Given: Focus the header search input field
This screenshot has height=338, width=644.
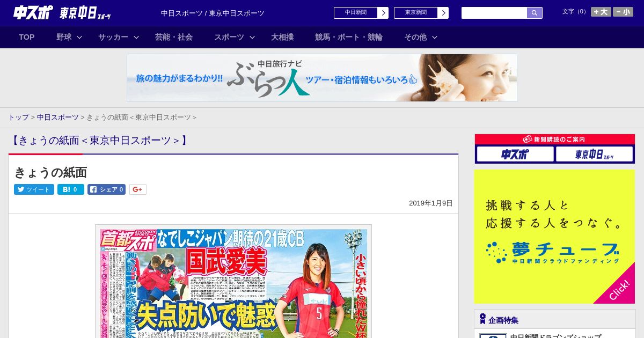Looking at the screenshot, I should pyautogui.click(x=494, y=13).
